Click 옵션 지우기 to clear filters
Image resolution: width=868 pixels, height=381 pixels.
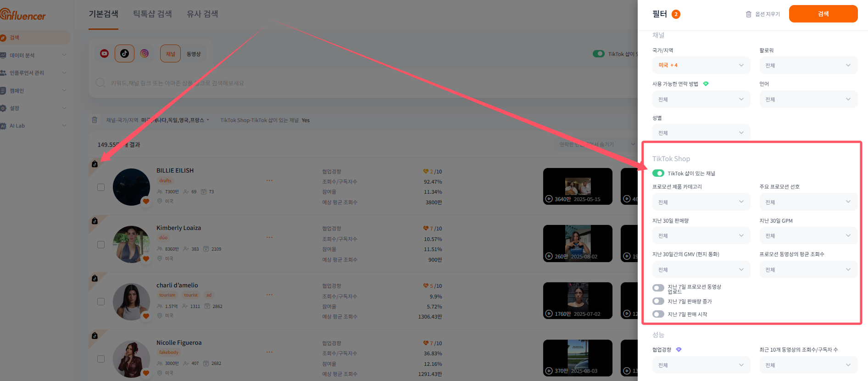763,14
